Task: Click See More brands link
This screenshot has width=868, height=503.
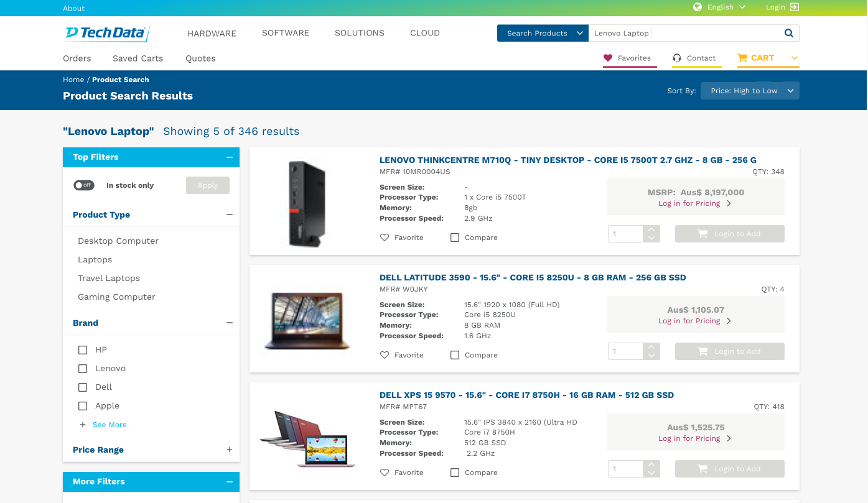Action: coord(110,425)
